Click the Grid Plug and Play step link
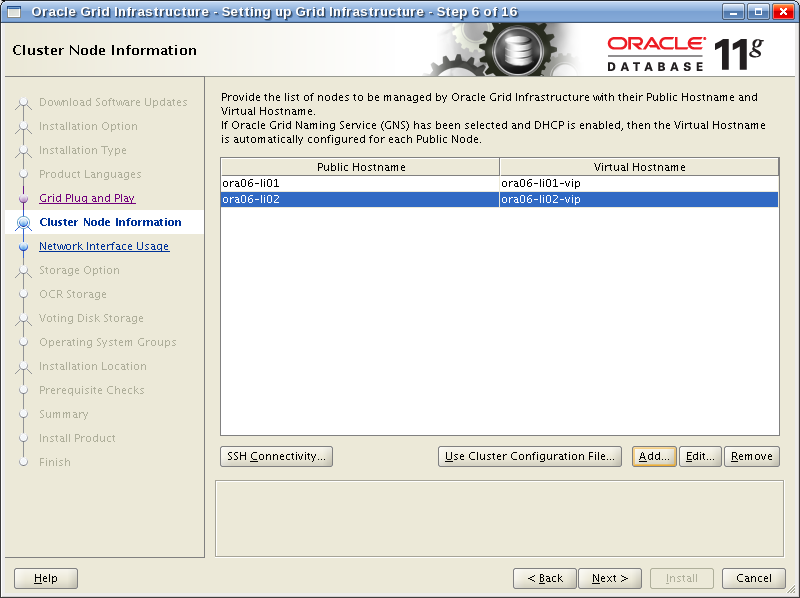The height and width of the screenshot is (598, 800). tap(86, 198)
